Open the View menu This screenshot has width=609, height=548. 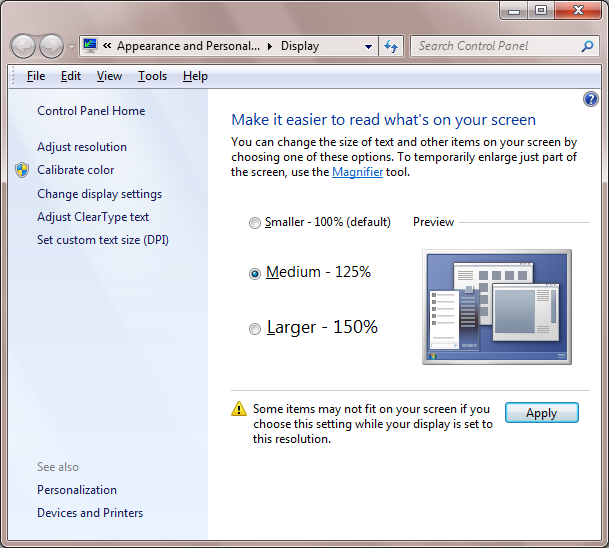109,76
